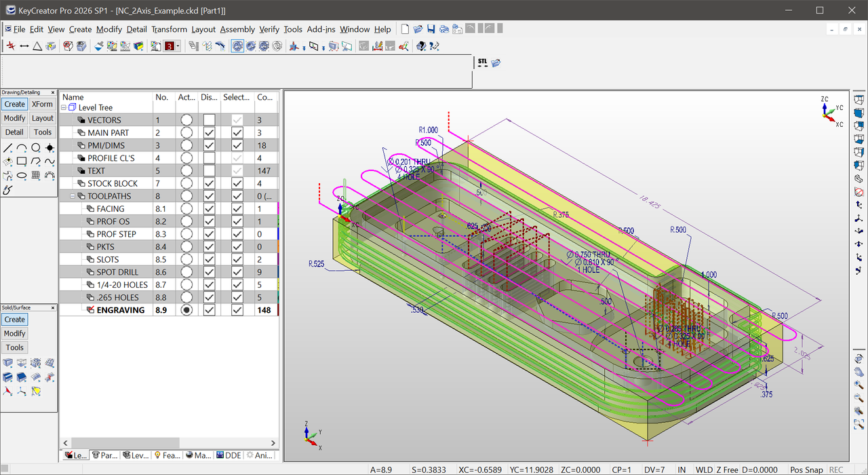This screenshot has width=868, height=475.
Task: Uncheck Display for the SLOTS level
Action: coord(210,259)
